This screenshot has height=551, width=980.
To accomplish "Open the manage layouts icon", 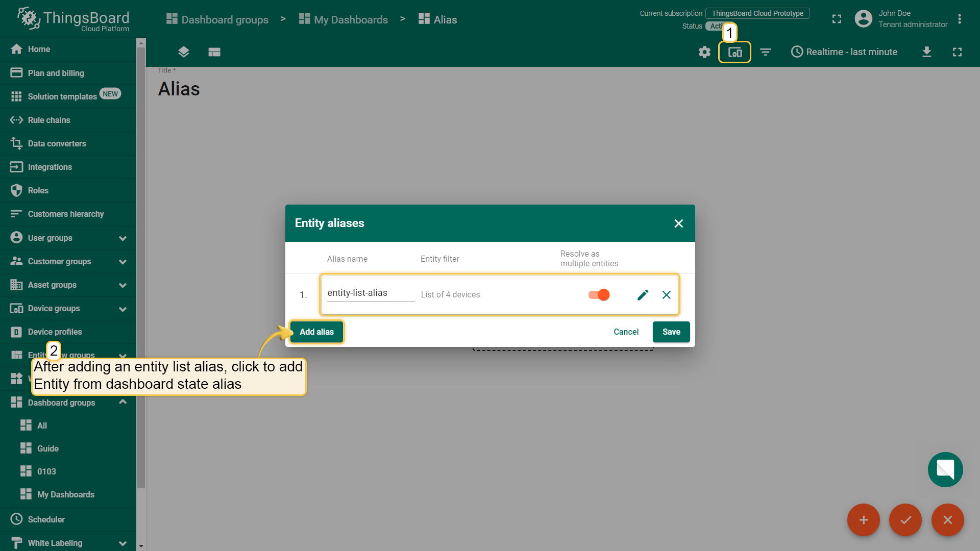I will 214,52.
